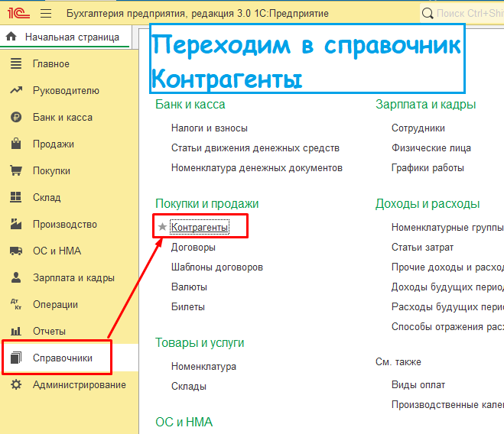Open Производственные календари link
The image size is (504, 434).
(x=447, y=404)
